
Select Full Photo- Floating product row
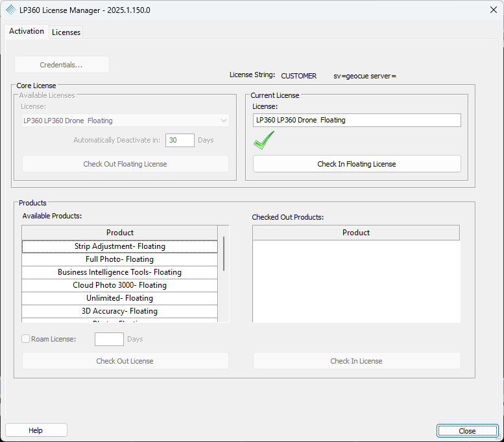click(x=120, y=259)
